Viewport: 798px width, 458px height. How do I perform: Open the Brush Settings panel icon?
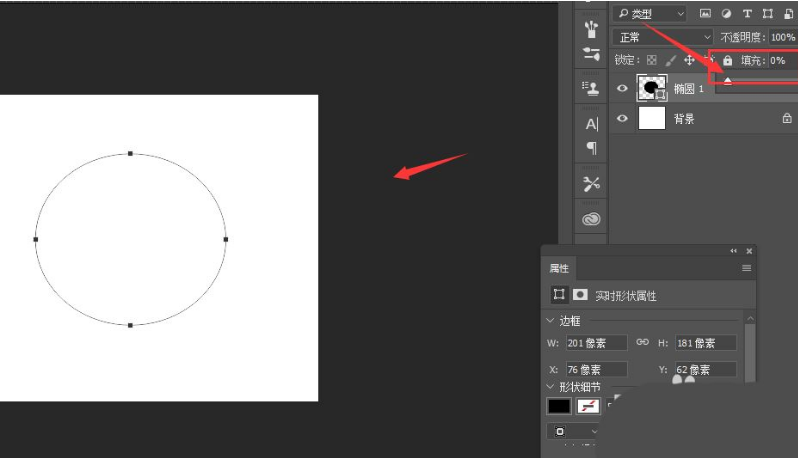pyautogui.click(x=591, y=54)
